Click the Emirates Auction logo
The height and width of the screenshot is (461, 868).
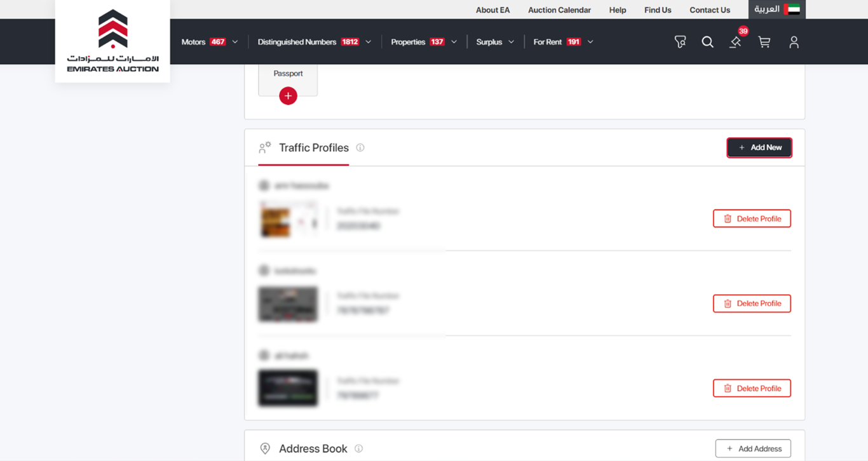[x=112, y=41]
